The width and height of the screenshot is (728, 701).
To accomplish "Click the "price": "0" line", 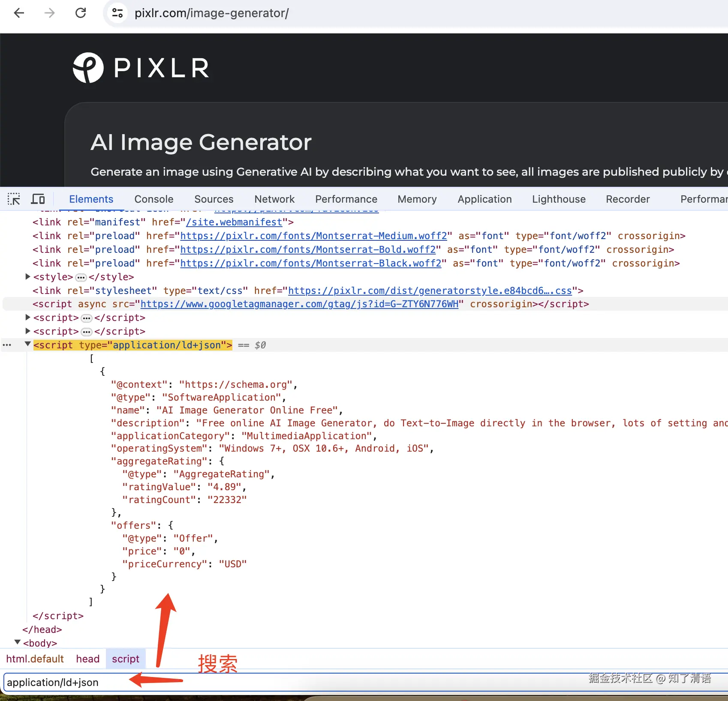I will click(x=159, y=551).
